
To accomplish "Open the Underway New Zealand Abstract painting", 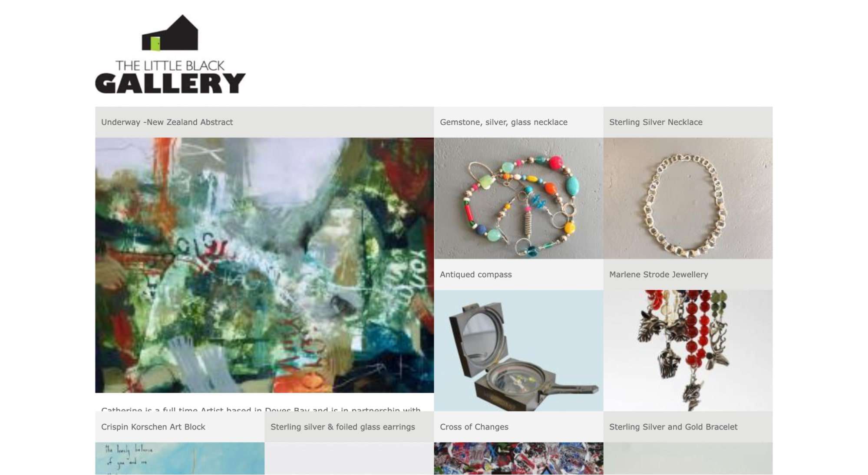I will click(x=264, y=265).
